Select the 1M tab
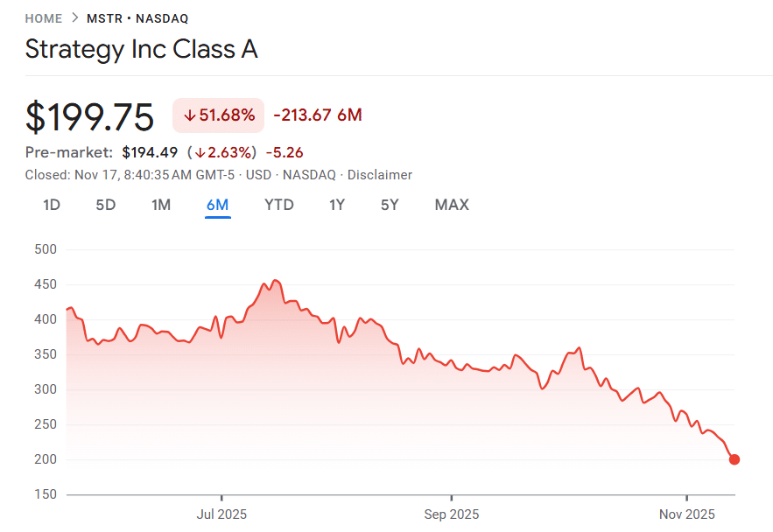 [161, 204]
